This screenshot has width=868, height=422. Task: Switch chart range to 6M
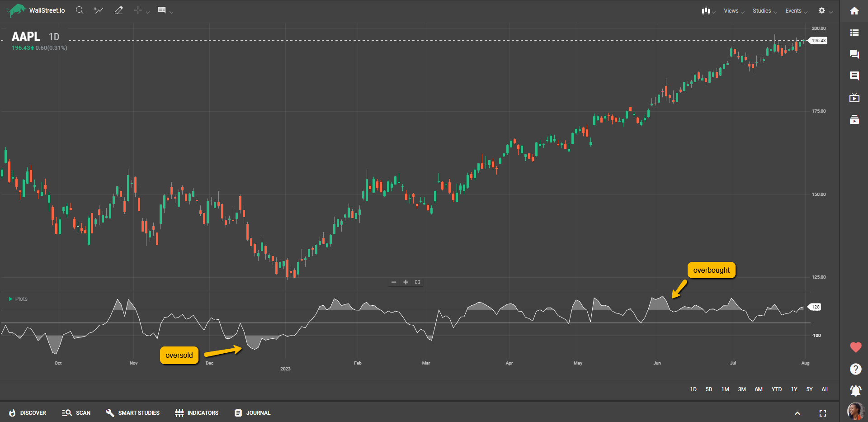[759, 389]
